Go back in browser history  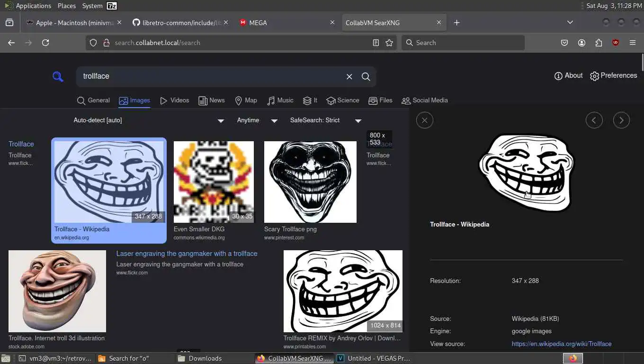tap(11, 43)
